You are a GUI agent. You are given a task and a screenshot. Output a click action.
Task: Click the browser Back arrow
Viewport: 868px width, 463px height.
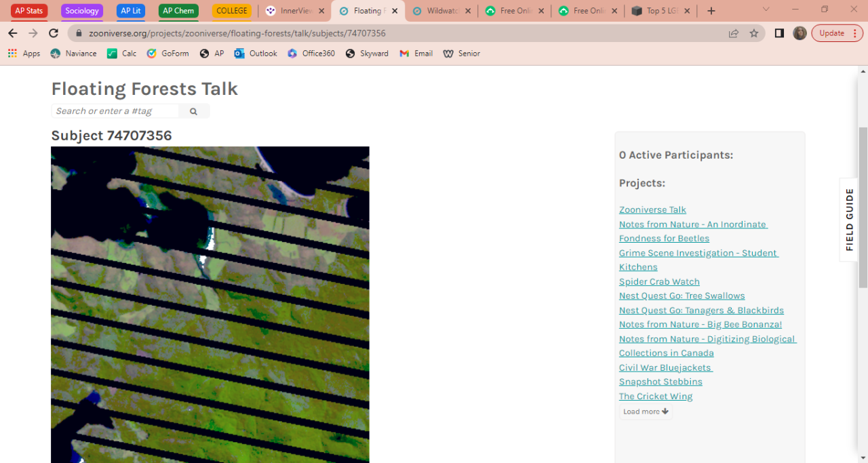pyautogui.click(x=12, y=33)
